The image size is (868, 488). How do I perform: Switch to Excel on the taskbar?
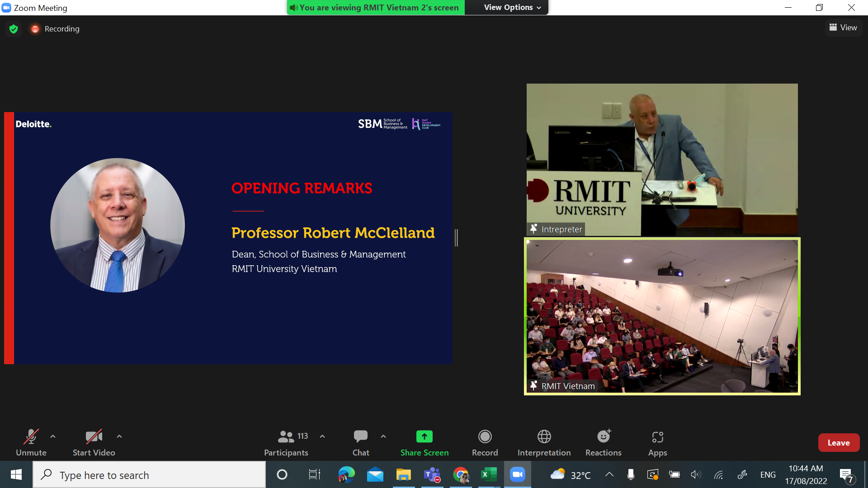(x=489, y=475)
